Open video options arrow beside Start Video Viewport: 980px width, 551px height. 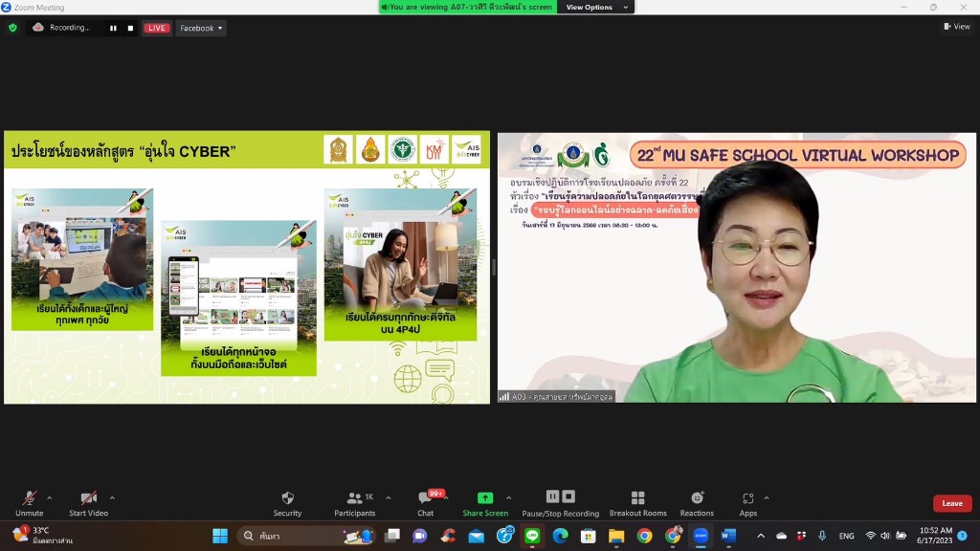click(112, 497)
